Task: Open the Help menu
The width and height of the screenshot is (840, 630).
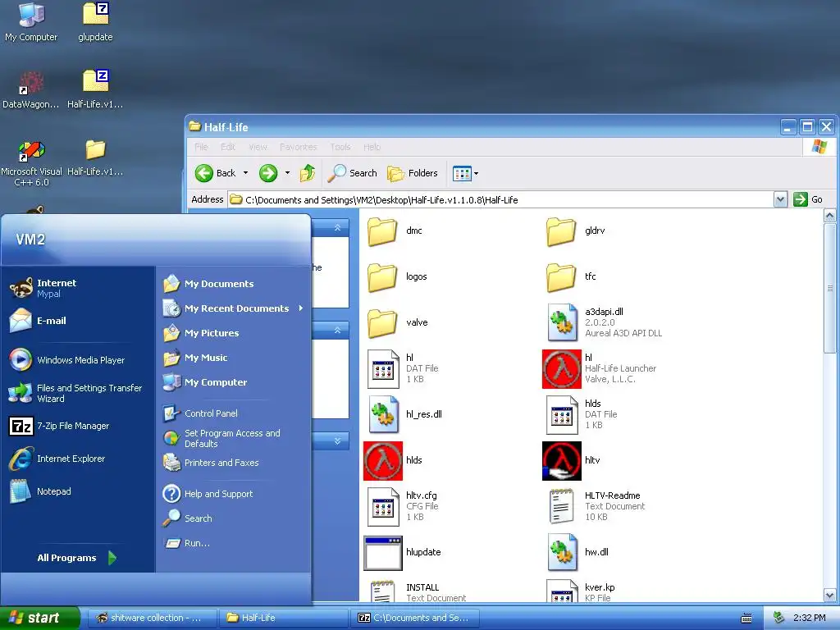Action: 372,147
